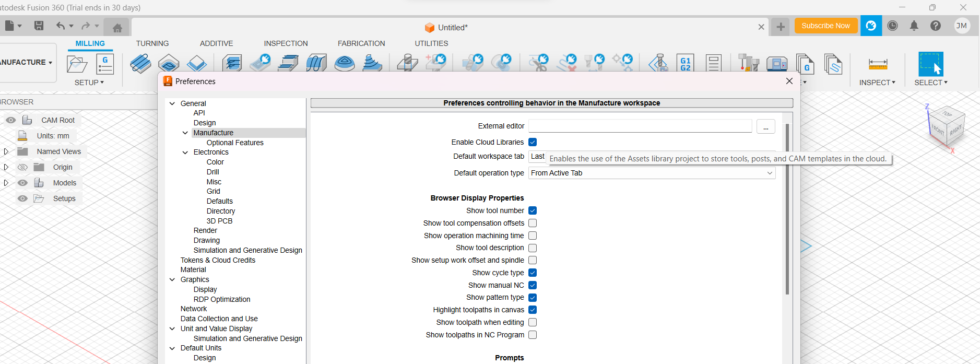
Task: Click the Post Process G1 G2 icon
Action: pyautogui.click(x=686, y=63)
